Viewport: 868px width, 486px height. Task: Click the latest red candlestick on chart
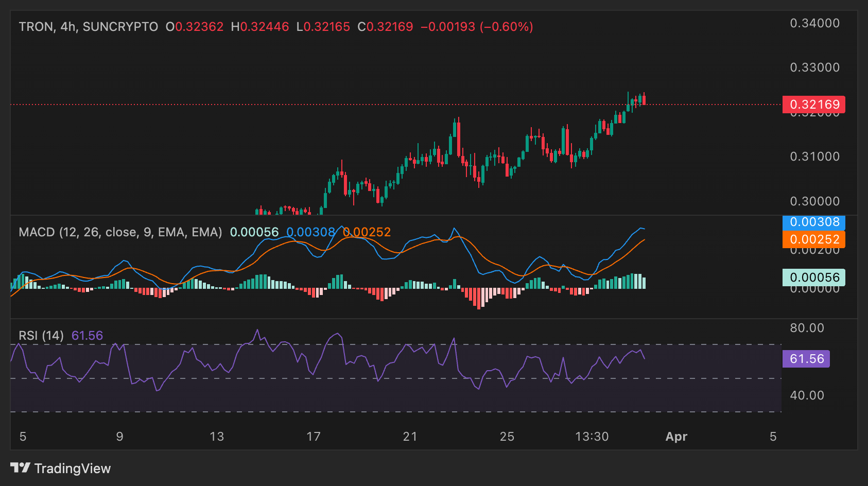pyautogui.click(x=644, y=100)
